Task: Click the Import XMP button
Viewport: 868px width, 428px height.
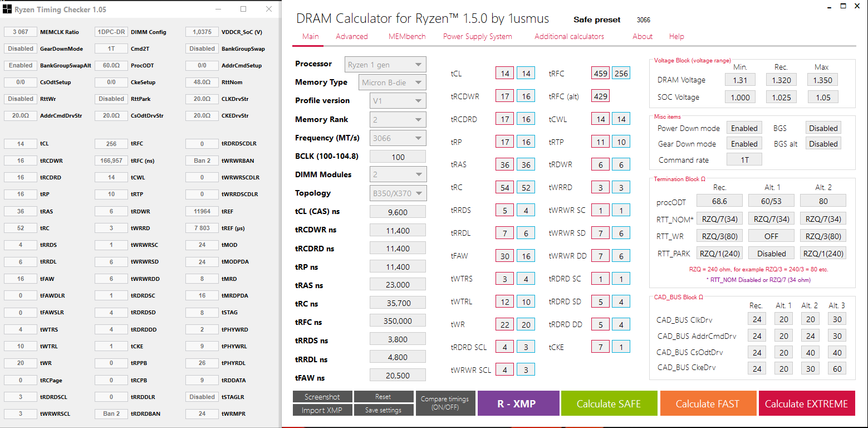Action: click(x=322, y=410)
